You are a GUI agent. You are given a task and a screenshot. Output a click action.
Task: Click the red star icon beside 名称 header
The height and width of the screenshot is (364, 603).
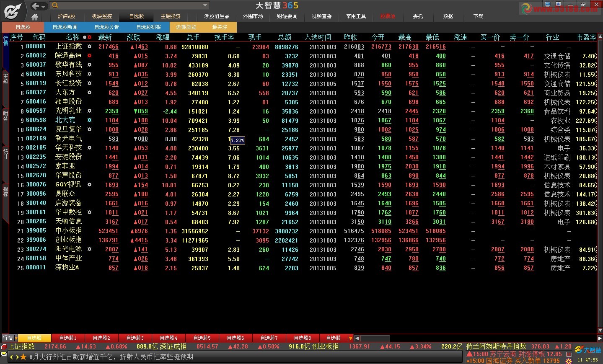[x=89, y=37]
